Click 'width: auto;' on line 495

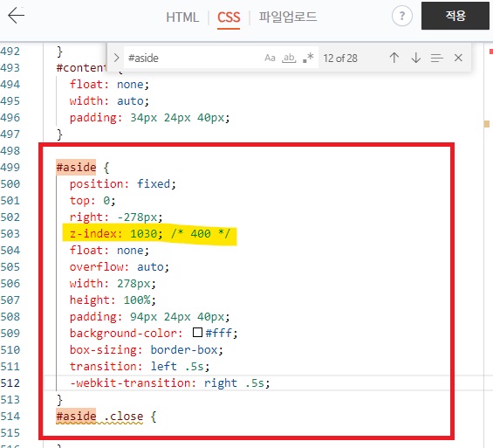click(109, 101)
